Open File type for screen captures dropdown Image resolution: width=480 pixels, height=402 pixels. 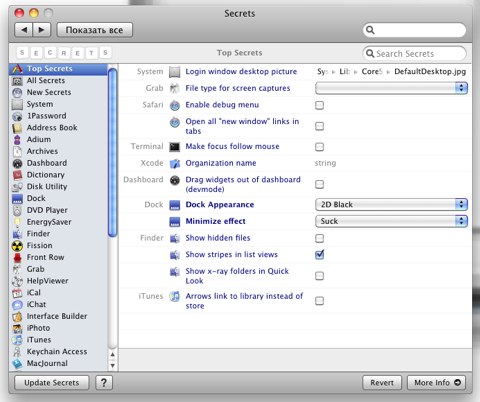(x=391, y=88)
